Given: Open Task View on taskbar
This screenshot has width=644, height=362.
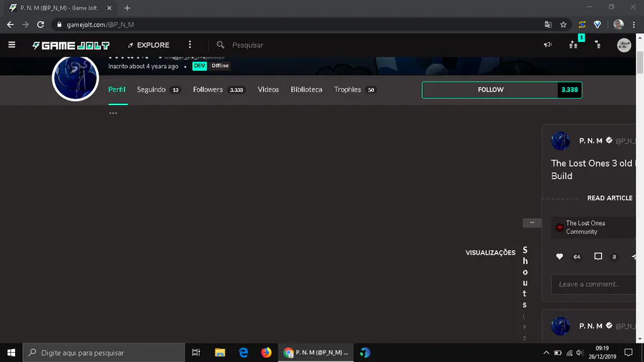Looking at the screenshot, I should point(196,353).
